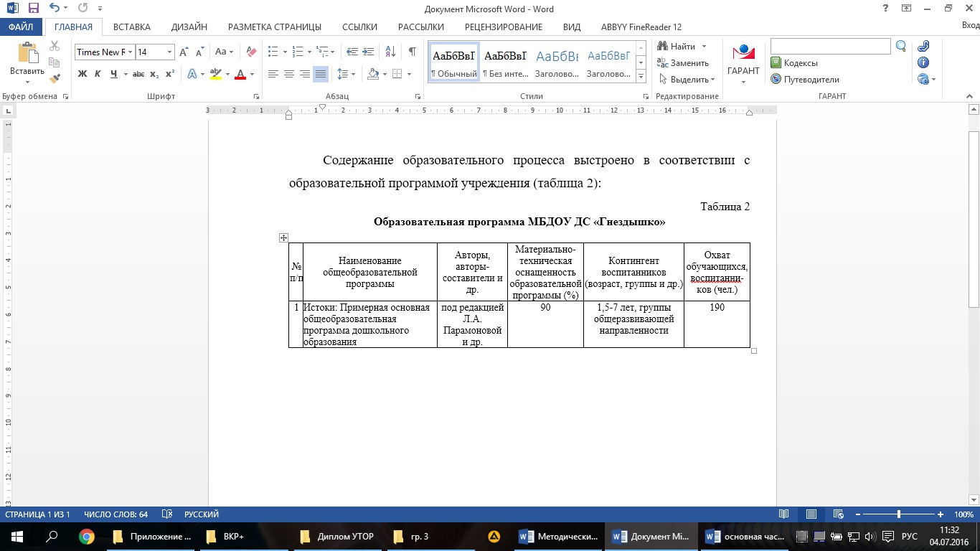Click in the ГАРАНТ search input field
Screen dimensions: 980x551
coord(831,46)
